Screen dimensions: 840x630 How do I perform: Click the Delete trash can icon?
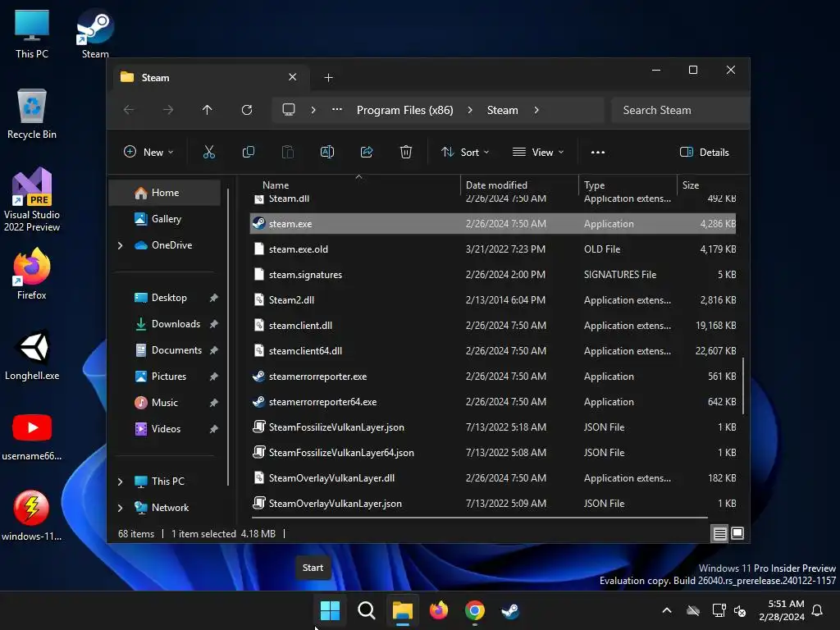(x=406, y=152)
